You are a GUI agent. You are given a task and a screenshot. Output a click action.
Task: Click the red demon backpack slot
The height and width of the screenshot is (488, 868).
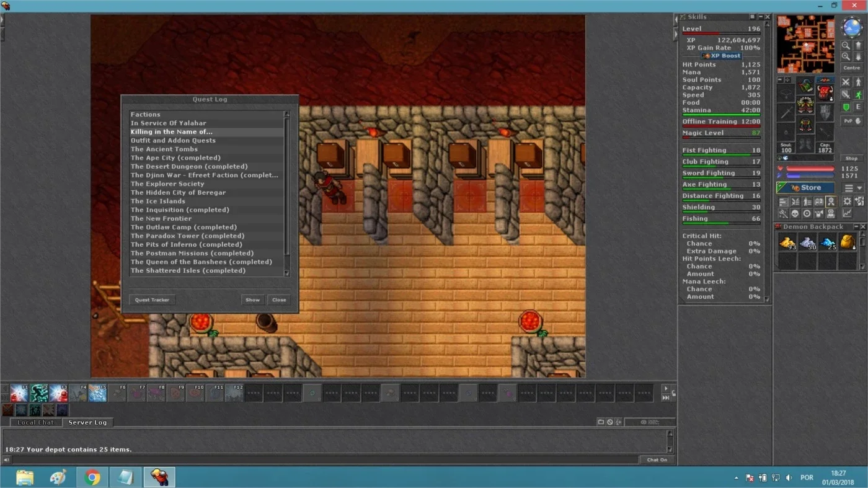point(825,92)
